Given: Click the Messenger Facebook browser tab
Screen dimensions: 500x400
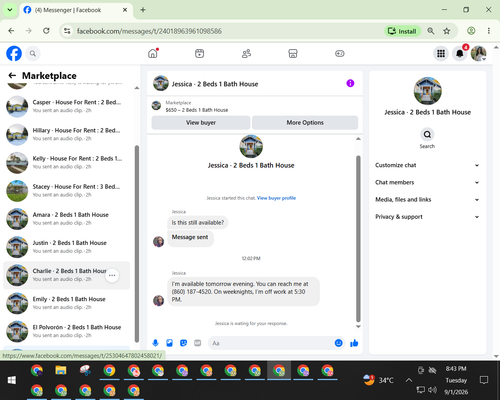Looking at the screenshot, I should tap(76, 10).
